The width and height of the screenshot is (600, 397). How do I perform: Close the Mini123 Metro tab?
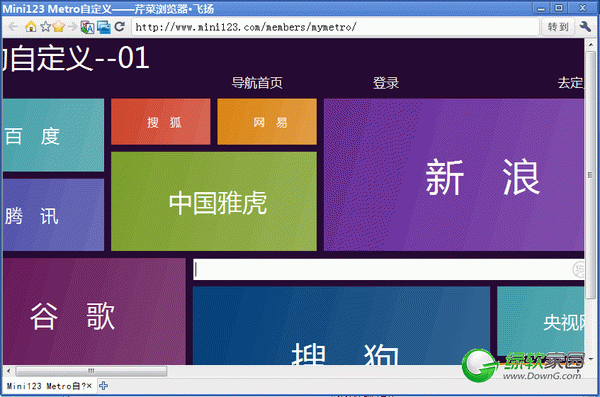click(89, 386)
